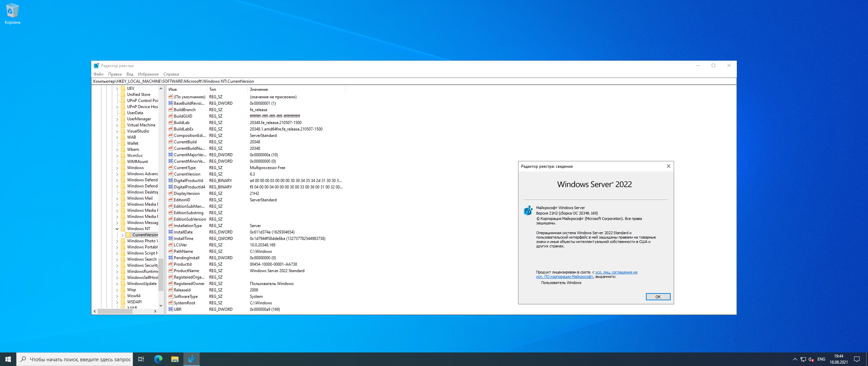868x366 pixels.
Task: Show hidden system tray icons
Action: tap(795, 359)
